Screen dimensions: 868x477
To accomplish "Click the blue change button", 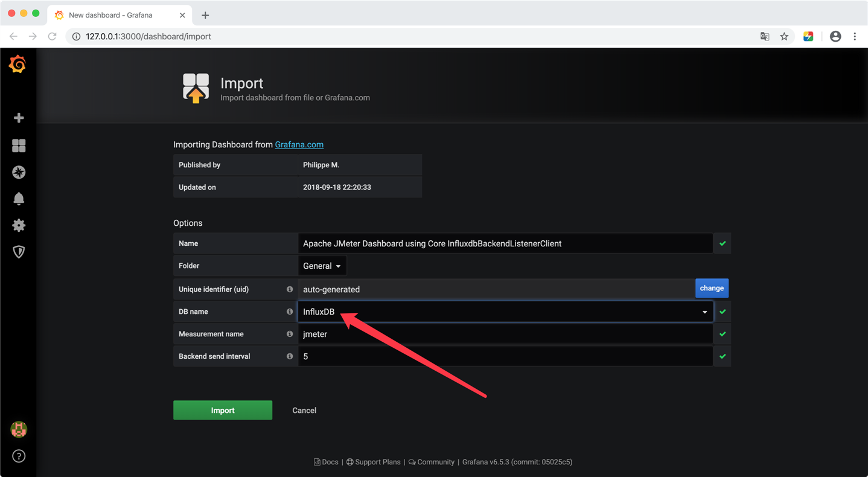I will pyautogui.click(x=712, y=288).
